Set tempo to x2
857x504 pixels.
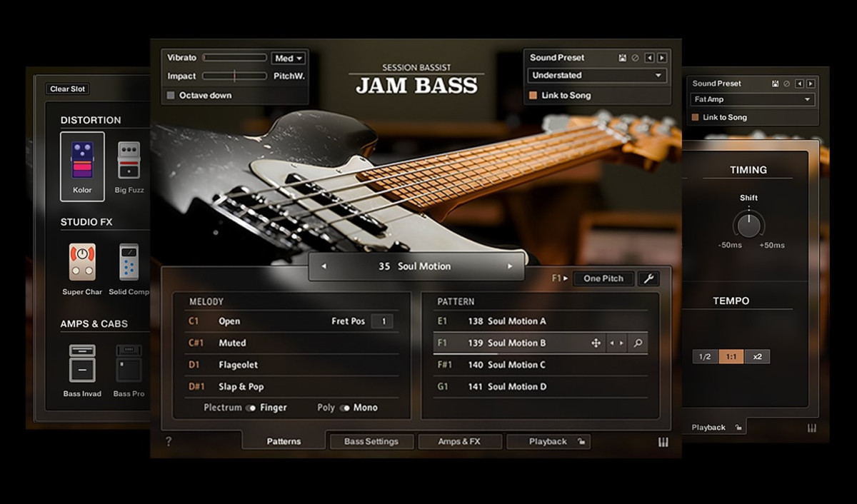coord(757,356)
